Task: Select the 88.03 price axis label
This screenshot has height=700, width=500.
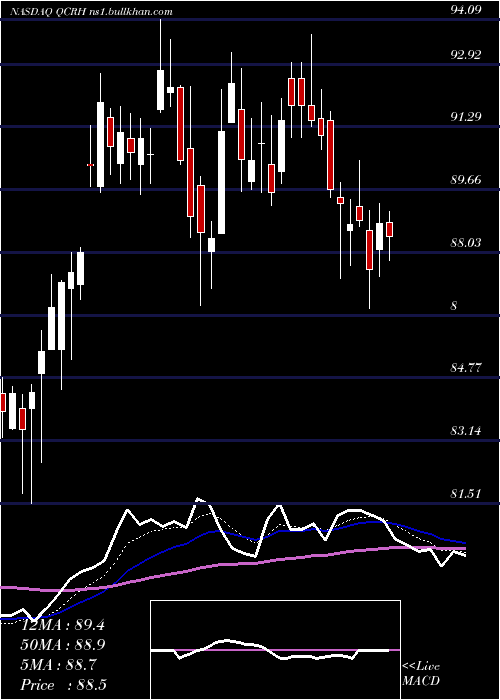Action: point(466,242)
